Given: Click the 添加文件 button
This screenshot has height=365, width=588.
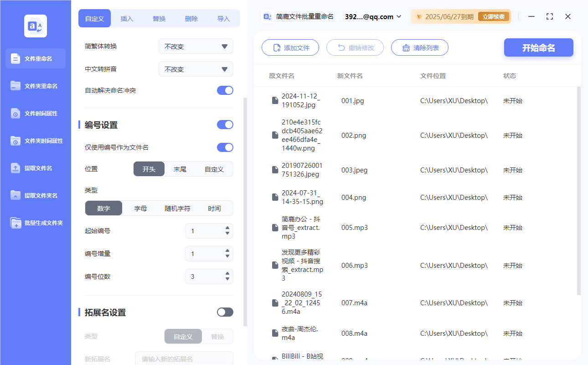Looking at the screenshot, I should pos(290,47).
